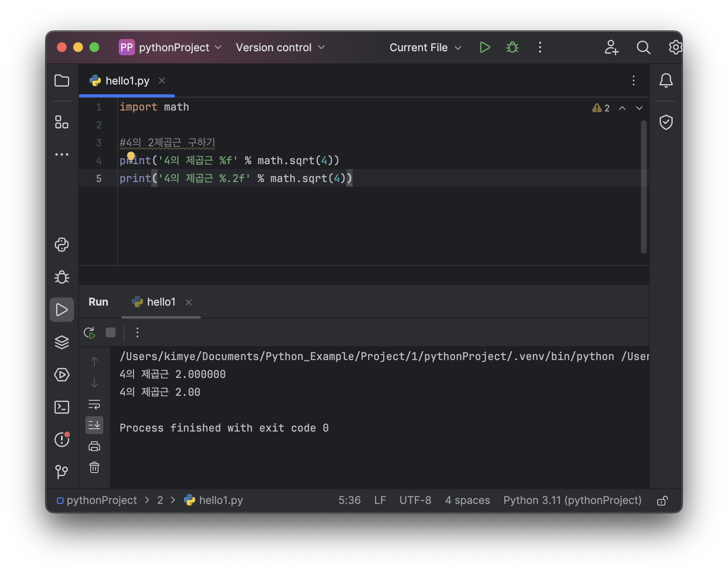Image resolution: width=728 pixels, height=573 pixels.
Task: Open Search Everywhere magnifier icon
Action: click(643, 48)
